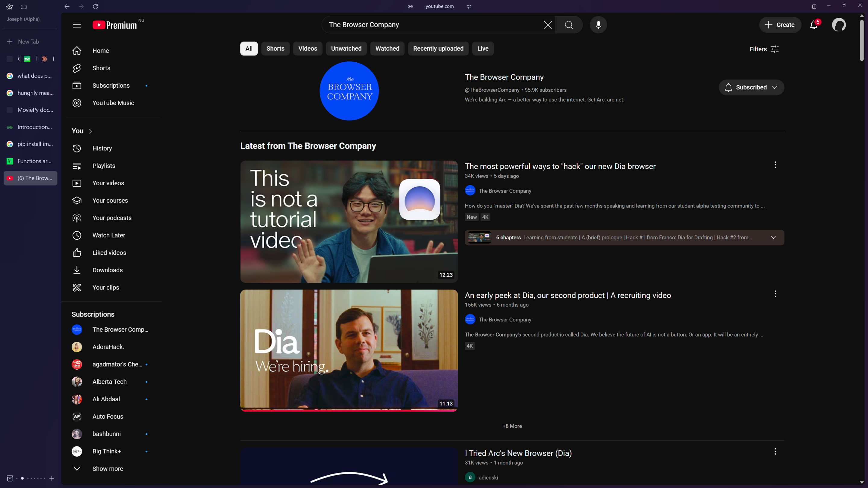Open The Browser Company channel title
868x488 pixels.
(504, 77)
